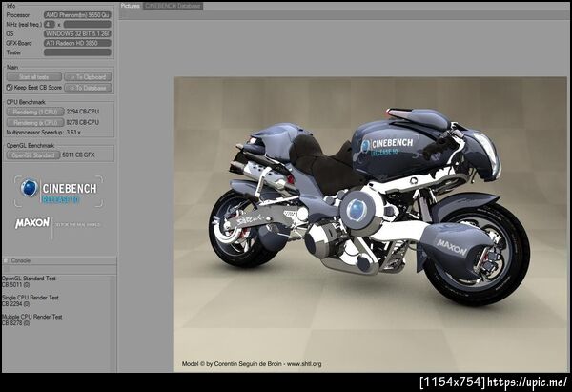Click the Single CPU Render Test console line

pyautogui.click(x=31, y=298)
